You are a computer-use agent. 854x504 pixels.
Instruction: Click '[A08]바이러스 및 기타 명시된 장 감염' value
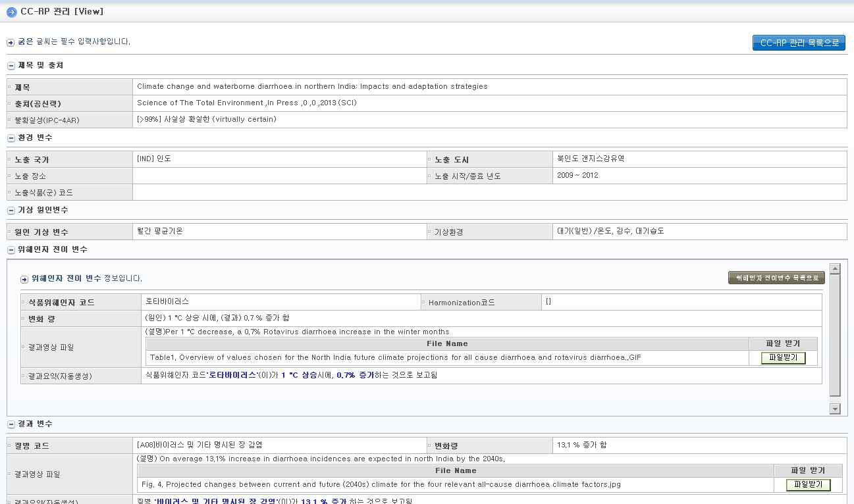click(200, 445)
